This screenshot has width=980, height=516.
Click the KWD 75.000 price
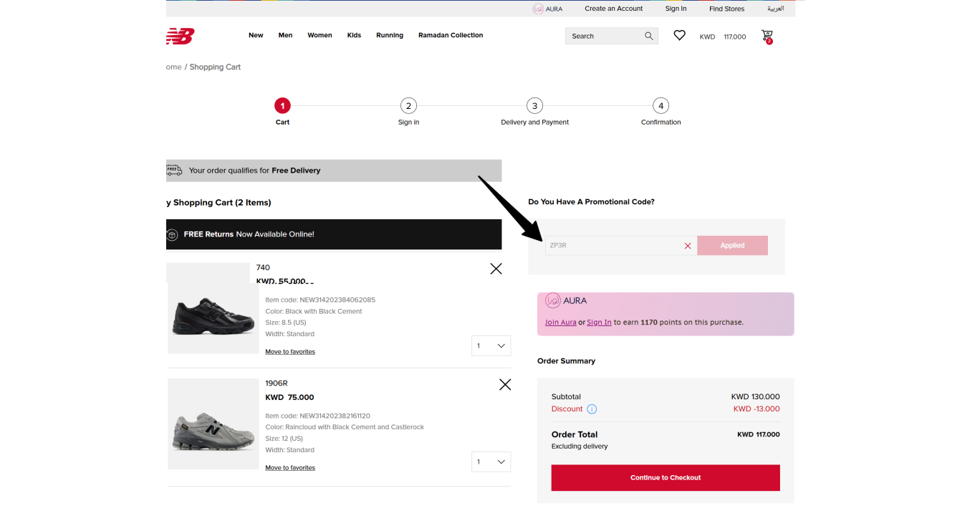point(289,397)
